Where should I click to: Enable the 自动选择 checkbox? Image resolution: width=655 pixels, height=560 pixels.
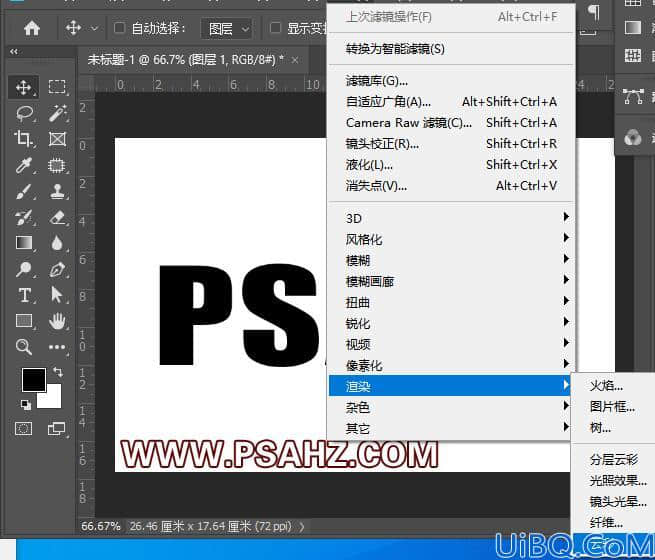[119, 28]
